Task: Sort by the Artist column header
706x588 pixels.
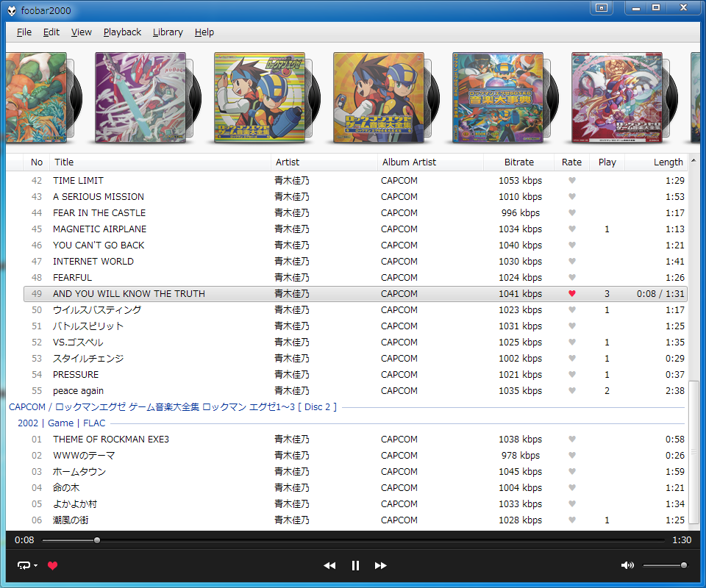Action: coord(324,162)
